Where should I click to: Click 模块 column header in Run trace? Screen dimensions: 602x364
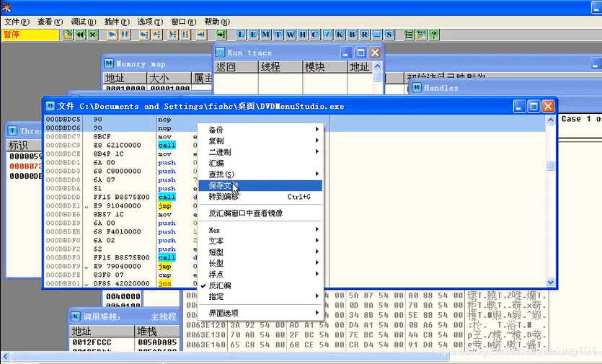(x=325, y=67)
